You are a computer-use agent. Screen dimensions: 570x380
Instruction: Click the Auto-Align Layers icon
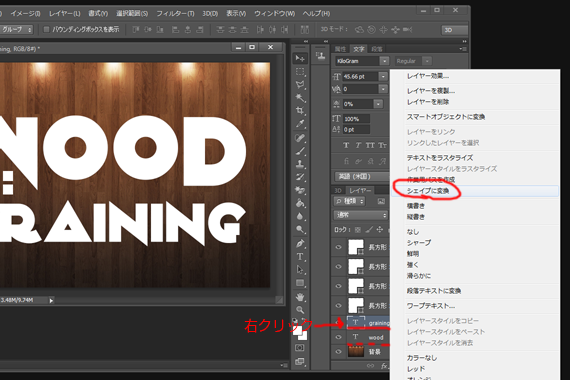[305, 29]
